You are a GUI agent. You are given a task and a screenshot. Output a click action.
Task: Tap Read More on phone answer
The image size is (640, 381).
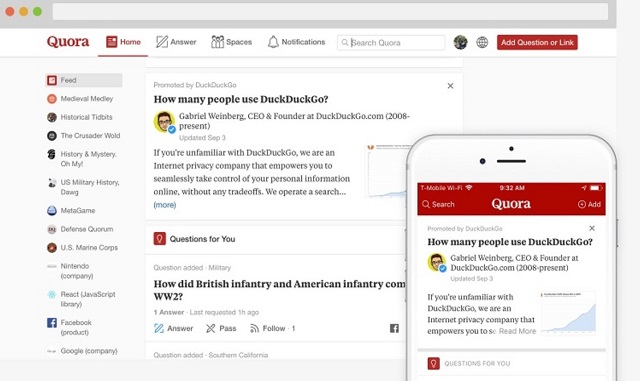click(517, 331)
